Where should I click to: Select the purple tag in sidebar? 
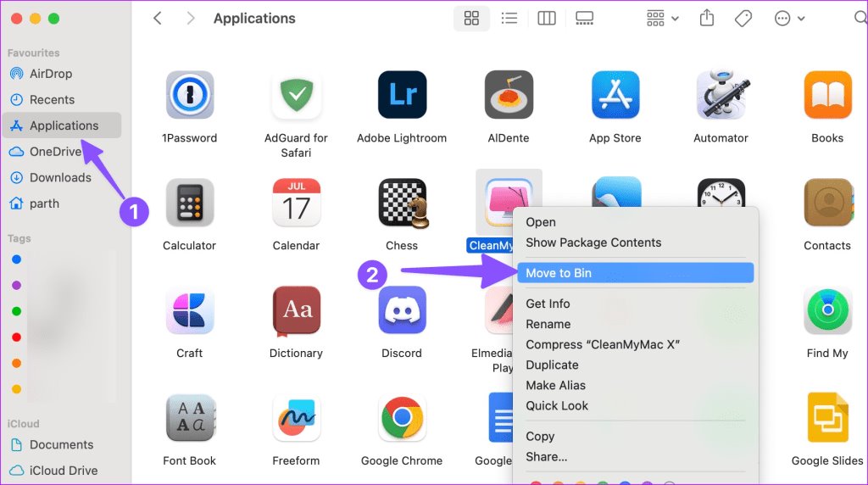coord(17,285)
